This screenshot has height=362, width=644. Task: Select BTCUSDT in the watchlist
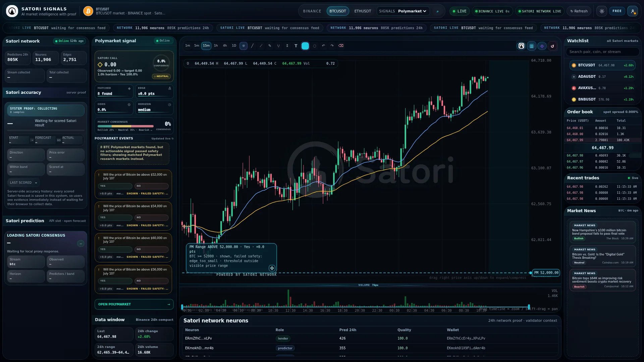coord(603,65)
